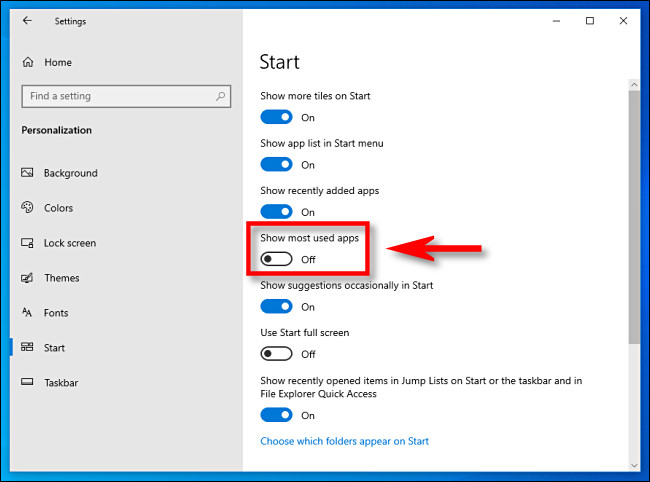The height and width of the screenshot is (482, 650).
Task: Disable Show more tiles on Start
Action: click(x=276, y=117)
